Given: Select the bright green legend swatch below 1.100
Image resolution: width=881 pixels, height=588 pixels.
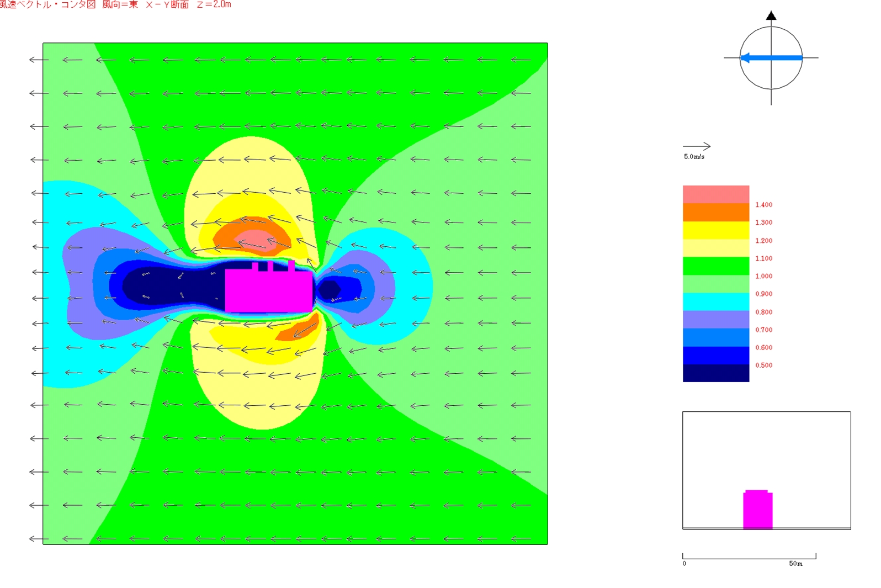Looking at the screenshot, I should (x=715, y=266).
